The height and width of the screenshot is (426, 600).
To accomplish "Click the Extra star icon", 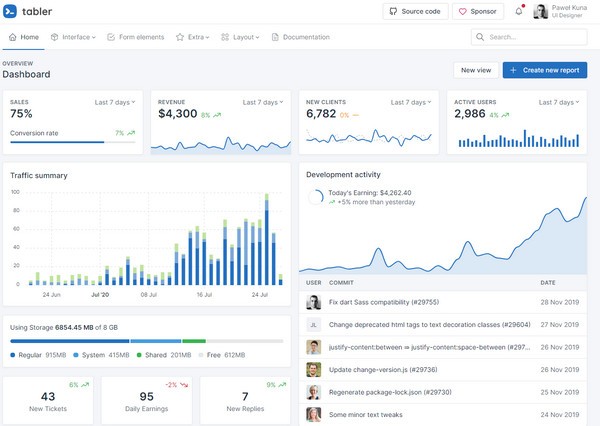I will coord(180,37).
